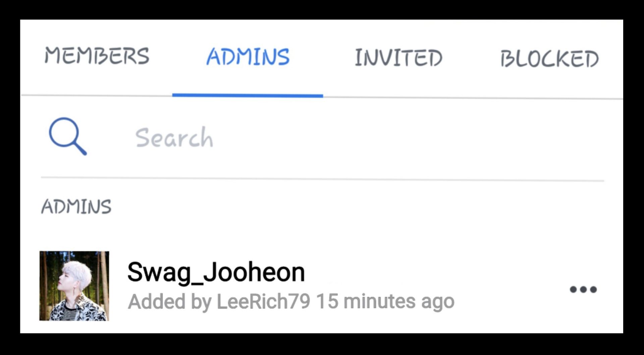The width and height of the screenshot is (644, 355).
Task: View blocked users list tab
Action: 549,59
